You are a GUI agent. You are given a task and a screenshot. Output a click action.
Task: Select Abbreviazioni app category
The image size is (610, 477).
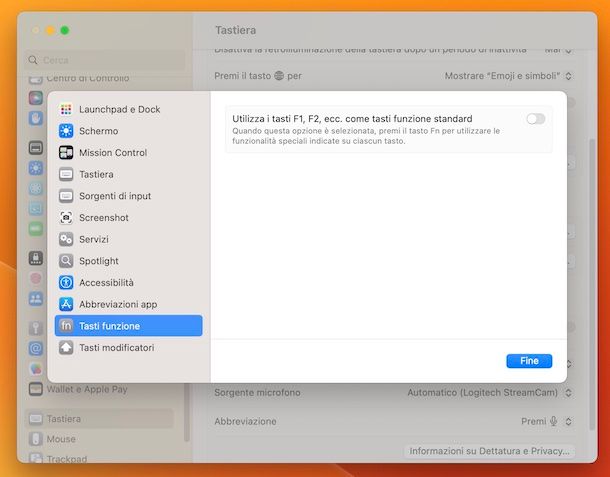(128, 304)
